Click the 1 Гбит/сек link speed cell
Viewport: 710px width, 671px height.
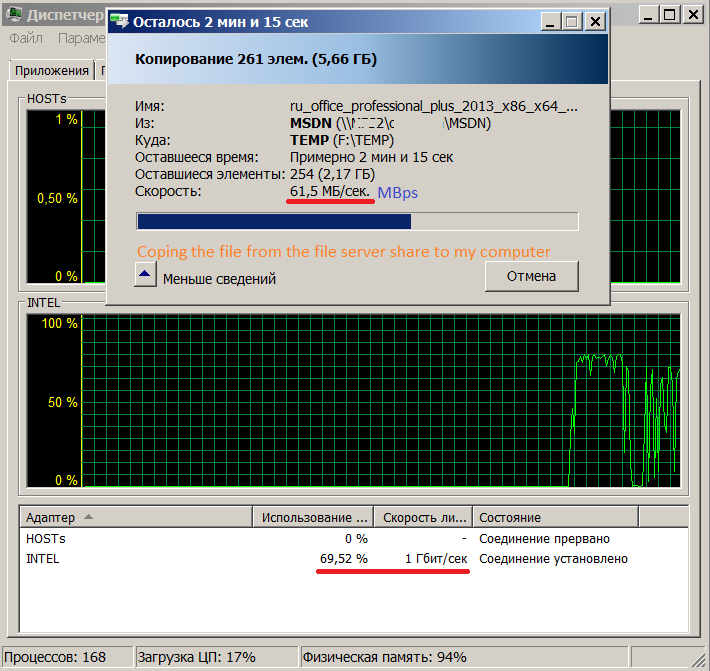(436, 559)
